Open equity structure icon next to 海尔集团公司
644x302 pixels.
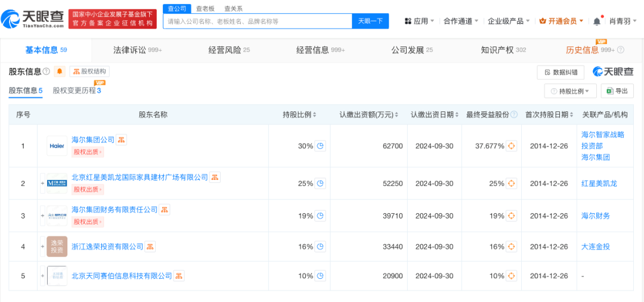click(121, 140)
